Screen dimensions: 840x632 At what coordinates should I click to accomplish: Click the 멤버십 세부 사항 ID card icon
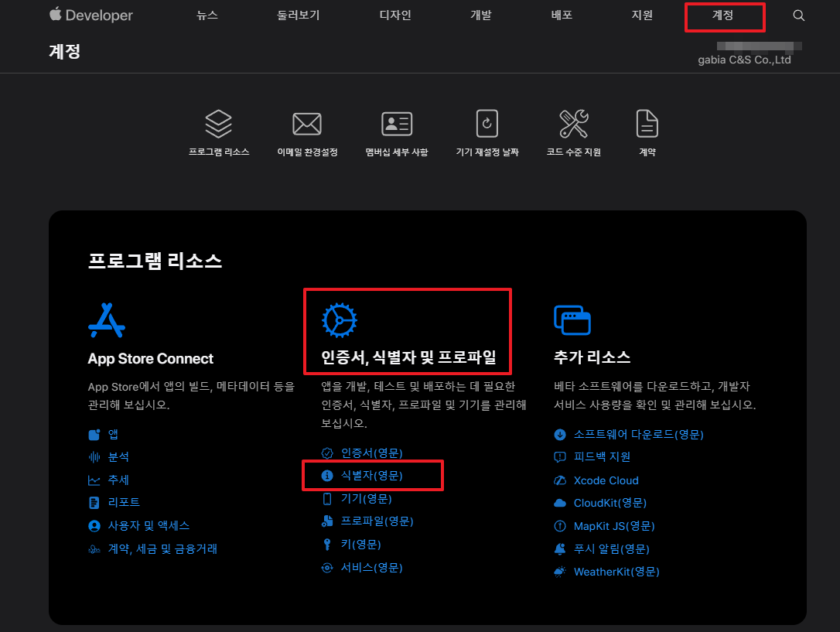click(397, 125)
